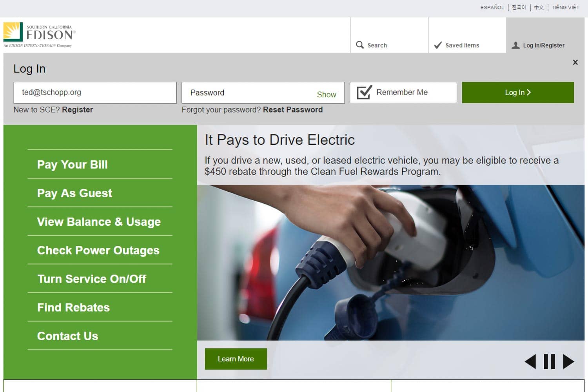Screen dimensions: 588x392
Task: Open the Log In/Register tab
Action: point(545,35)
